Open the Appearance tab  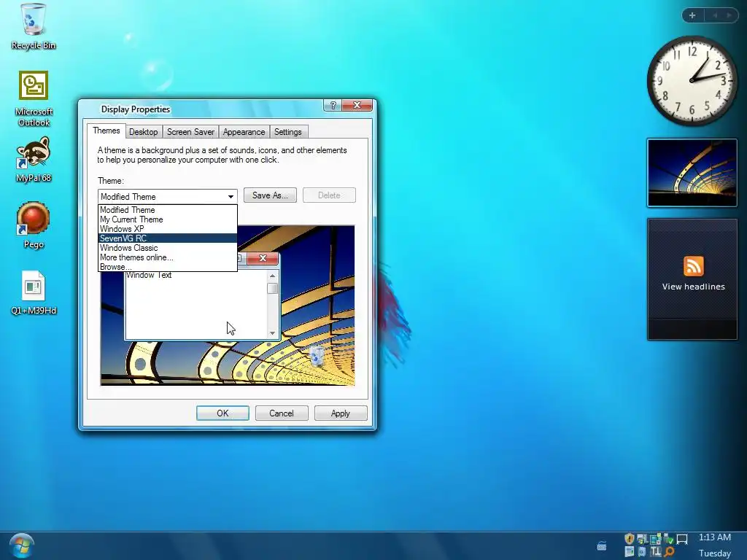pyautogui.click(x=244, y=132)
